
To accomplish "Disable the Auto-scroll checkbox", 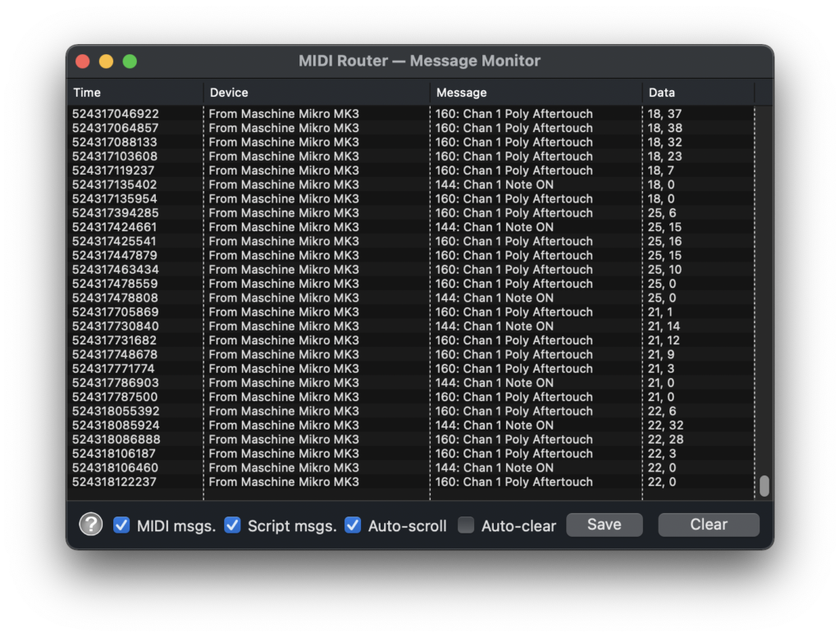I will point(353,526).
